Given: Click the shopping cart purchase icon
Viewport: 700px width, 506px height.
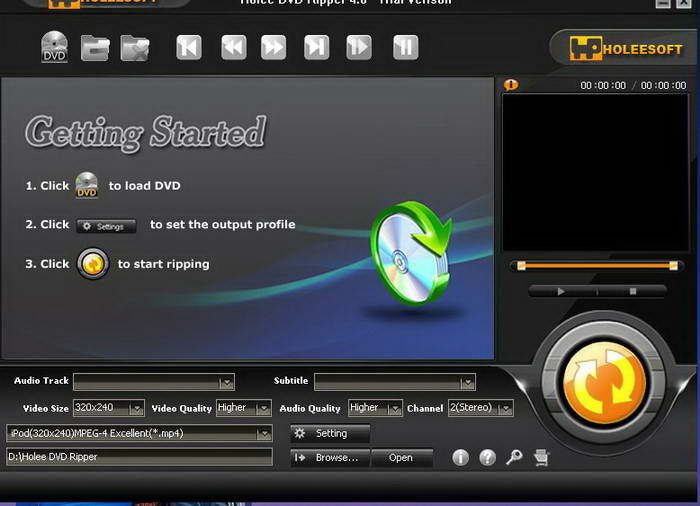Looking at the screenshot, I should coord(541,457).
